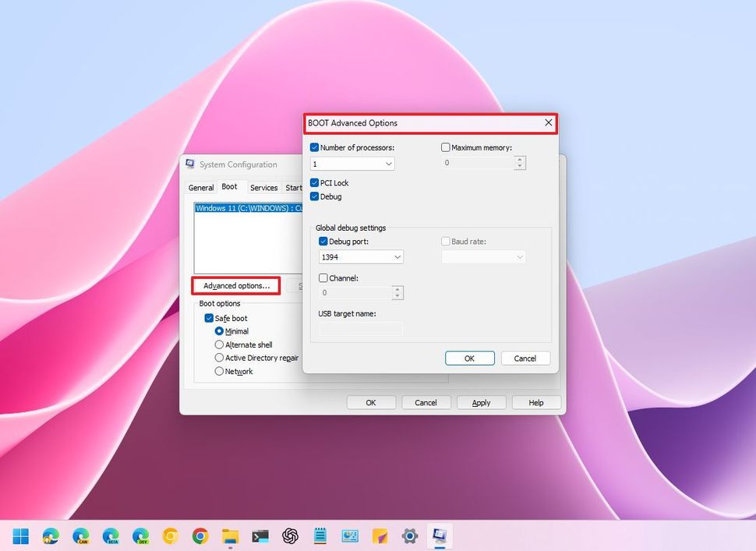
Task: Switch to the General tab
Action: [201, 188]
